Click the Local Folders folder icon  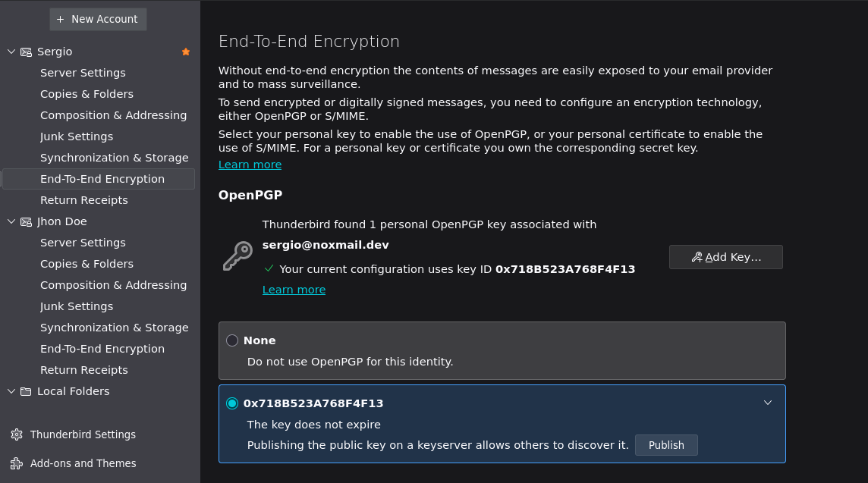pyautogui.click(x=26, y=391)
